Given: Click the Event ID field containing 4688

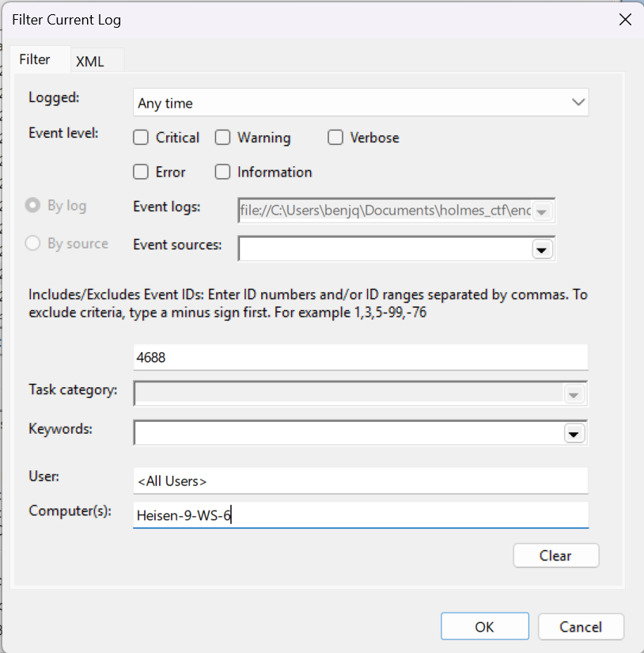Looking at the screenshot, I should click(360, 357).
